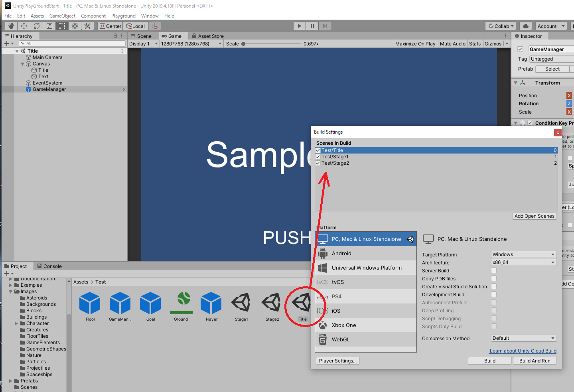Choose the tvOS platform
The width and height of the screenshot is (574, 392).
(366, 282)
